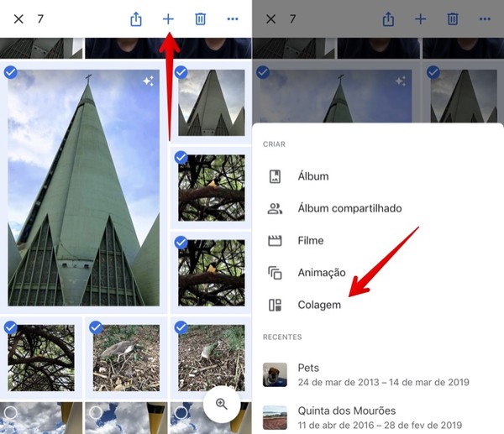The image size is (504, 434).
Task: Choose Álbum from the Criar menu
Action: pyautogui.click(x=378, y=176)
